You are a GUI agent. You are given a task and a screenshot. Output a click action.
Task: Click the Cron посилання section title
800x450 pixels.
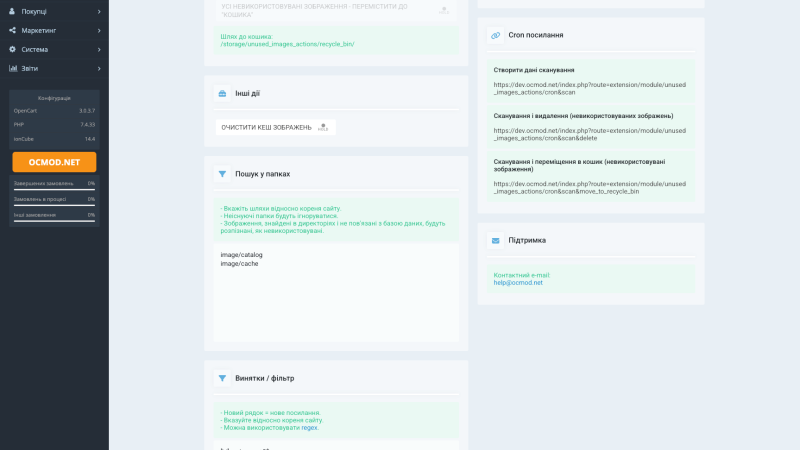536,35
